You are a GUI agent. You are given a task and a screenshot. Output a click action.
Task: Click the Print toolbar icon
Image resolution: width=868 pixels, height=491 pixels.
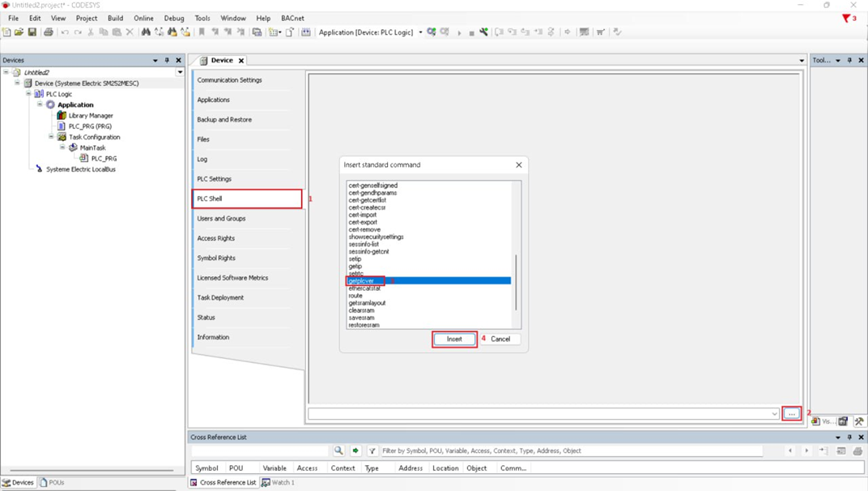(49, 32)
